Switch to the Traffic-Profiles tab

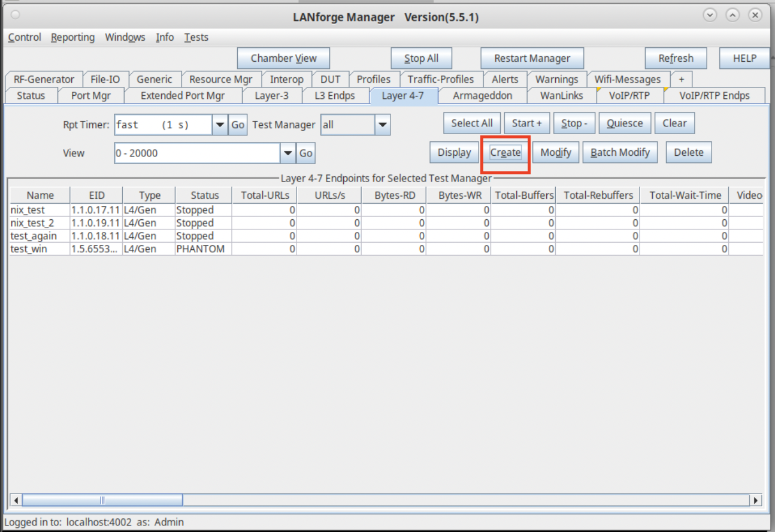point(441,79)
